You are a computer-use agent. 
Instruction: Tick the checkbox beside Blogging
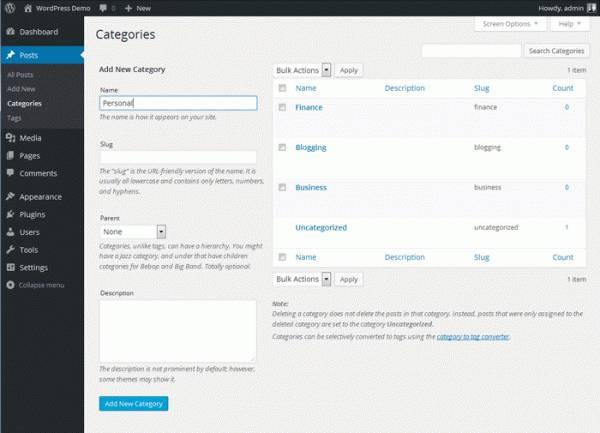click(x=282, y=147)
